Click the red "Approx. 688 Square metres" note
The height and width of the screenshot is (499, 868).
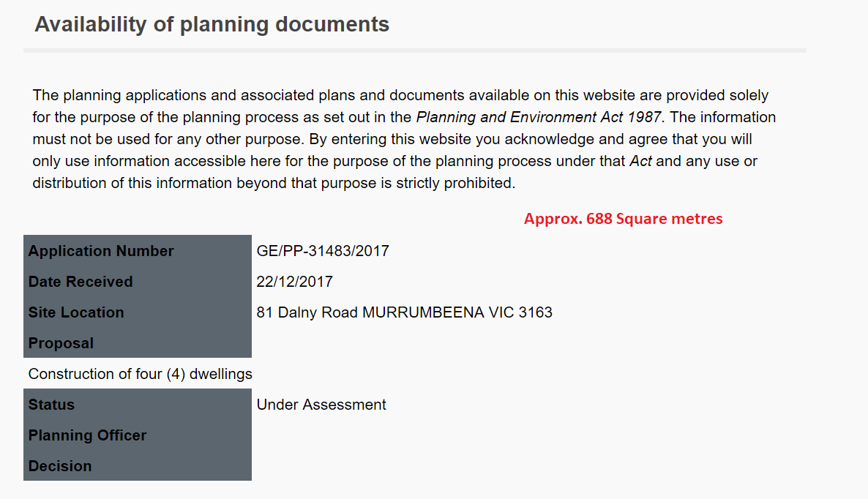tap(623, 219)
